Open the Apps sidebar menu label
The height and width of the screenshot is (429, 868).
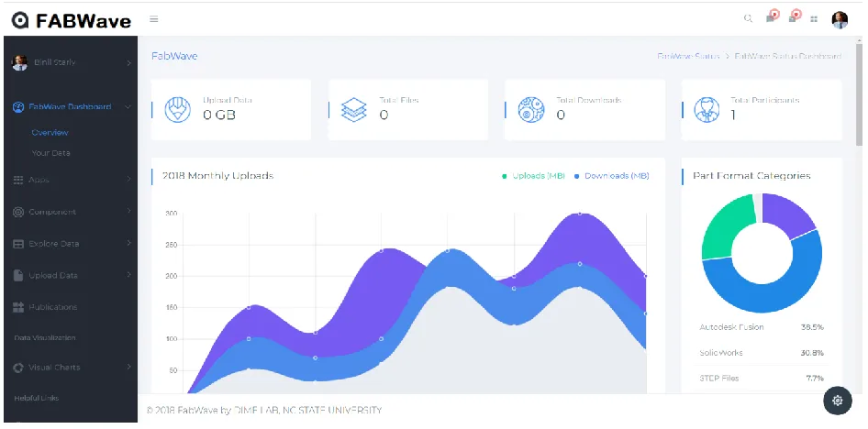(x=39, y=180)
